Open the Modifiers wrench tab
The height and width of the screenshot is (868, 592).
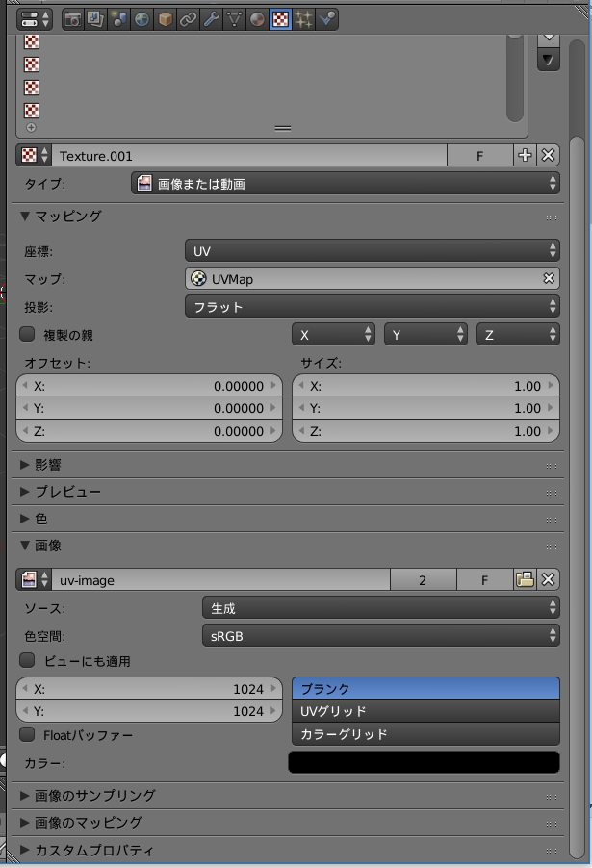tap(211, 19)
